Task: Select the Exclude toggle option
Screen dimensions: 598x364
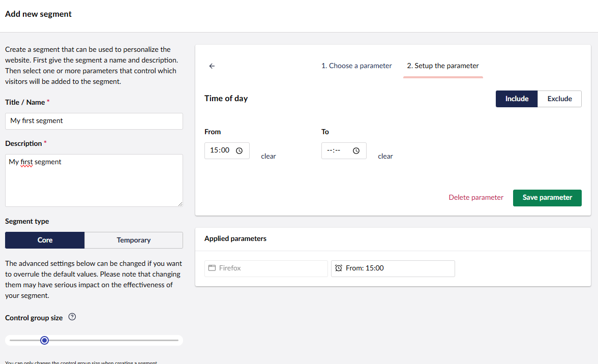Action: [x=559, y=99]
